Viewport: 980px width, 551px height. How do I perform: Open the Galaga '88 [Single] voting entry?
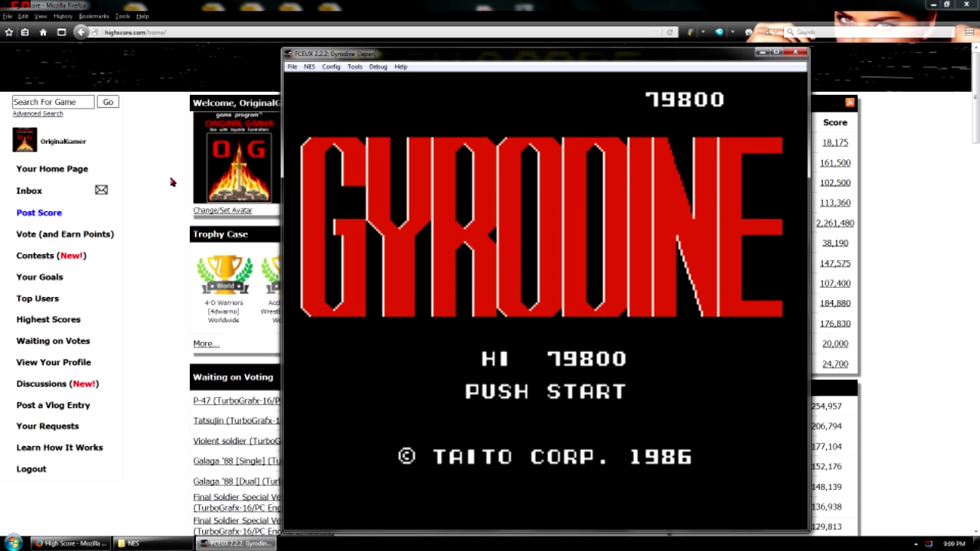tap(237, 461)
